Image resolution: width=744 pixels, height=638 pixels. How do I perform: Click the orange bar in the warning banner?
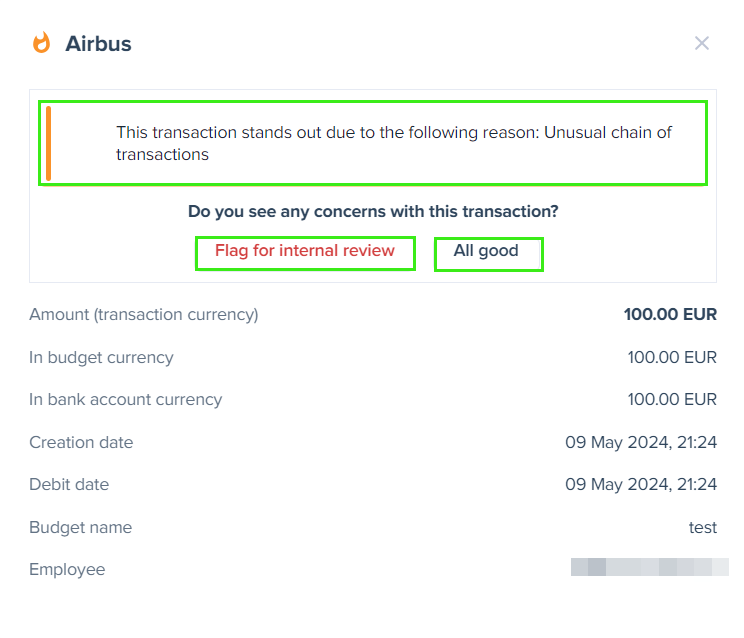48,143
